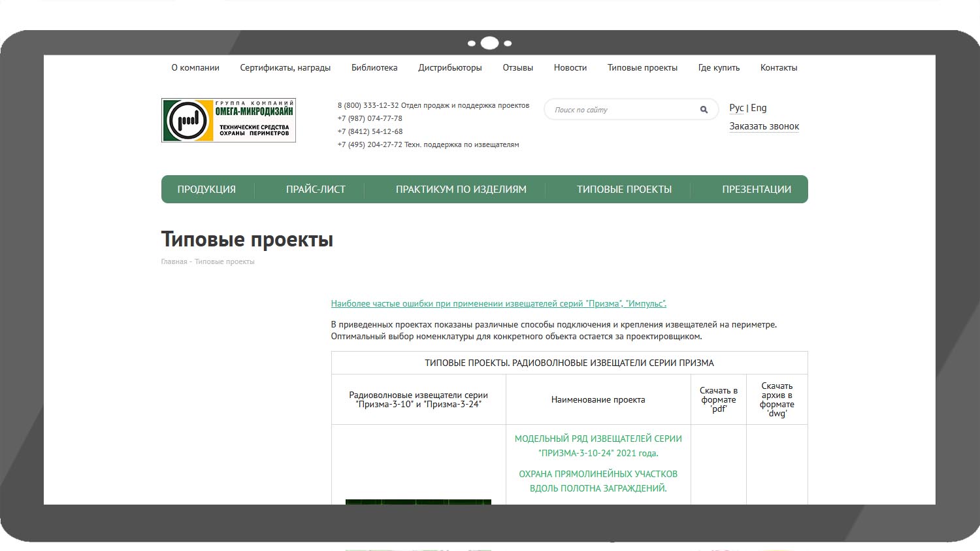The height and width of the screenshot is (551, 980).
Task: Click the search magnifier icon
Action: pos(704,110)
